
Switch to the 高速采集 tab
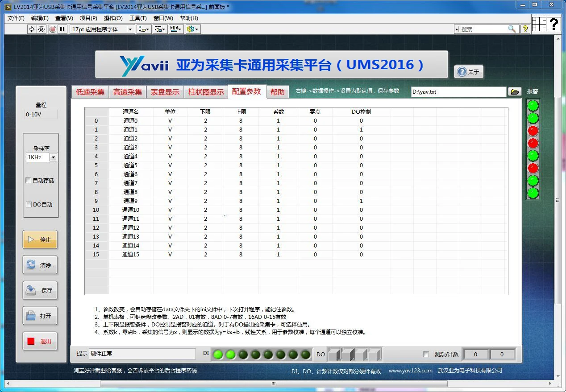(128, 92)
